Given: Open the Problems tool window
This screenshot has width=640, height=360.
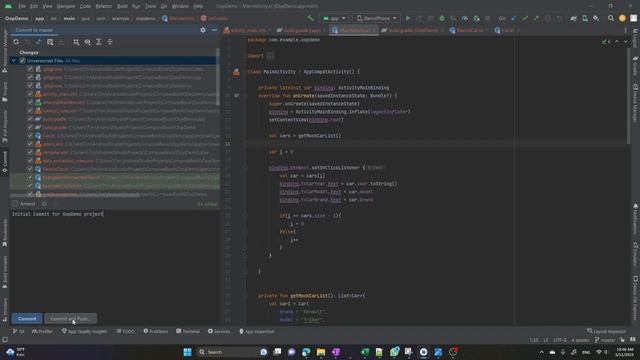Looking at the screenshot, I should [x=156, y=331].
